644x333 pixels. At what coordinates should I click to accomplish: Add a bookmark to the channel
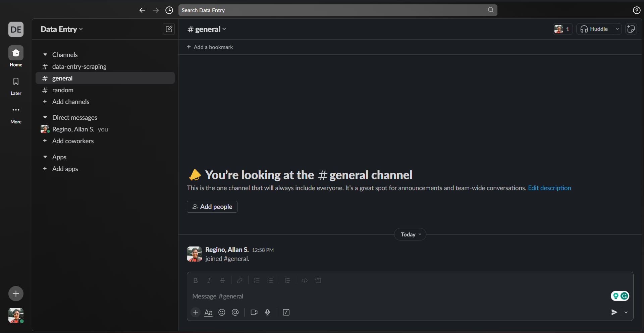210,47
